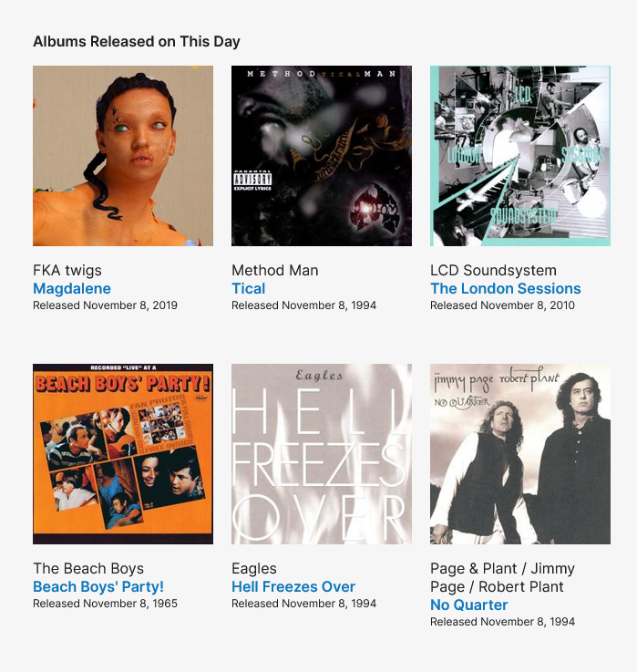Follow the Hell Freezes Over link
The width and height of the screenshot is (637, 672).
pos(293,586)
